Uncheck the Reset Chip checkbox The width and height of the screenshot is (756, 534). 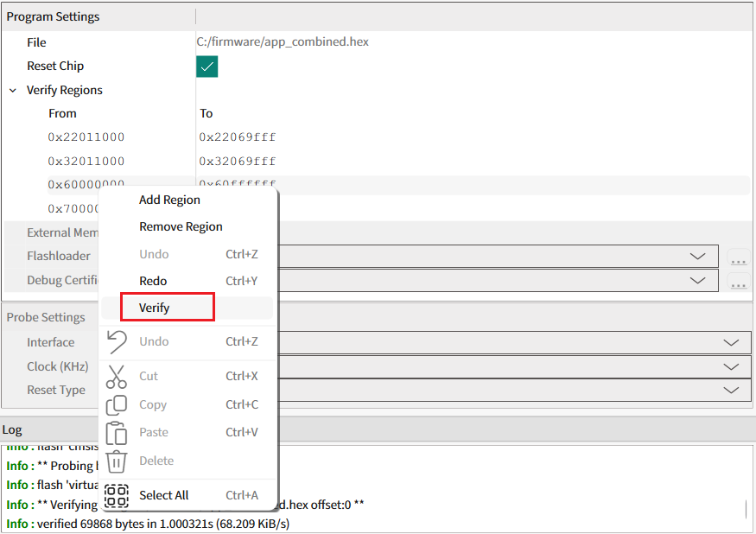pyautogui.click(x=206, y=67)
